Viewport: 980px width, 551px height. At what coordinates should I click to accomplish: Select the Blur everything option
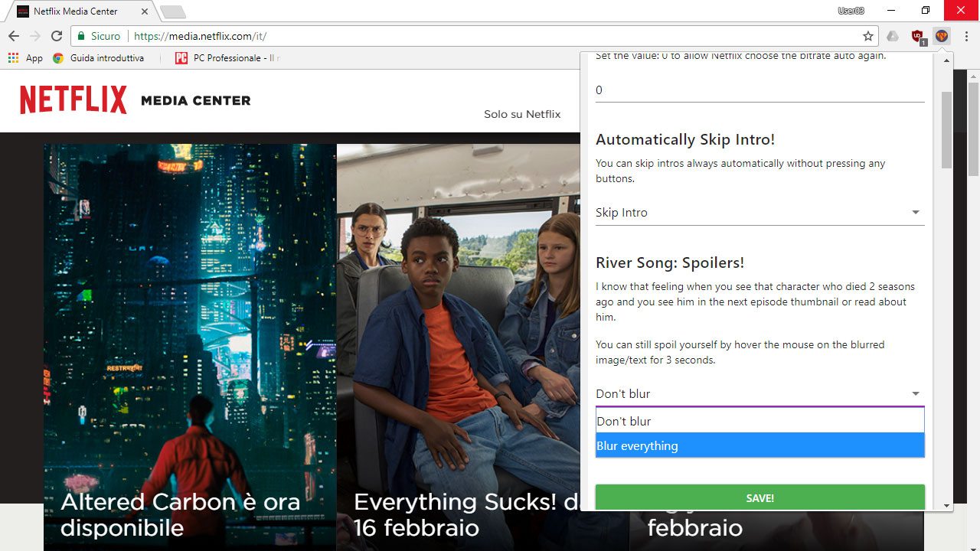pyautogui.click(x=759, y=445)
